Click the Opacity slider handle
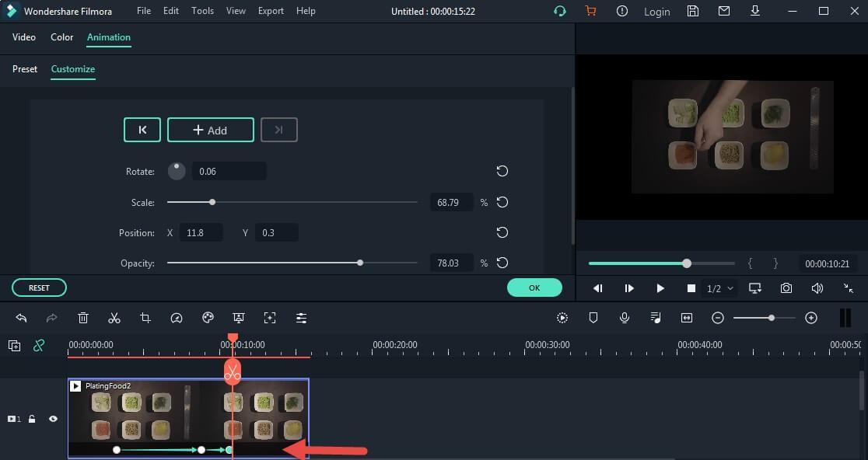 pyautogui.click(x=360, y=263)
